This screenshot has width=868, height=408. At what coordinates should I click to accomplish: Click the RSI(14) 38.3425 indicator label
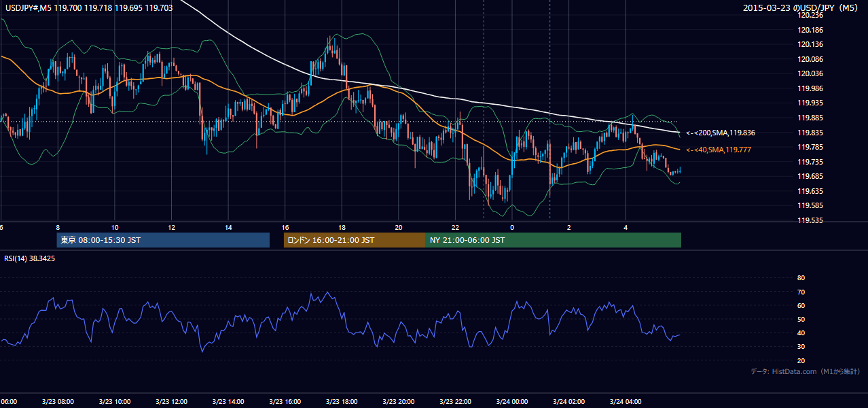pos(30,258)
